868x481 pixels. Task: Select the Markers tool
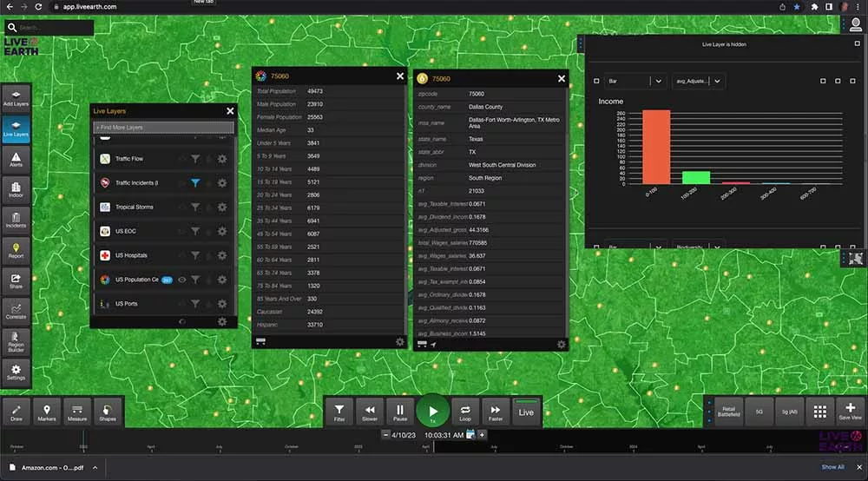point(47,412)
